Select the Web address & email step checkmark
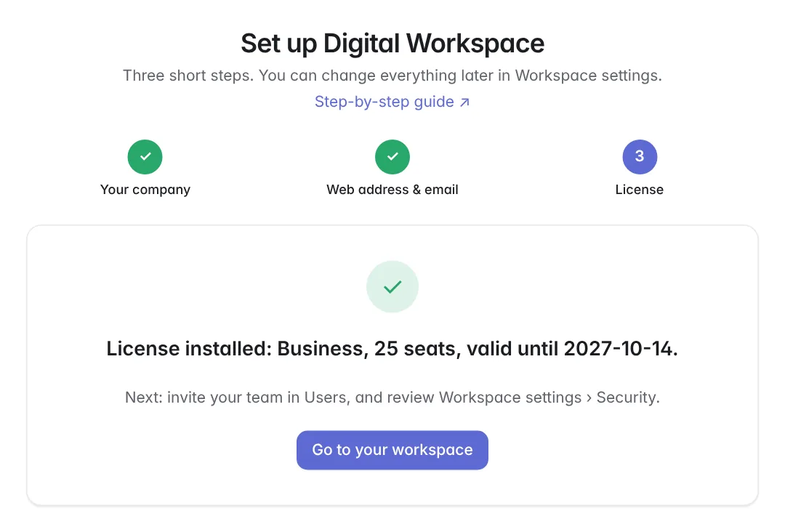Image resolution: width=785 pixels, height=532 pixels. pos(392,157)
